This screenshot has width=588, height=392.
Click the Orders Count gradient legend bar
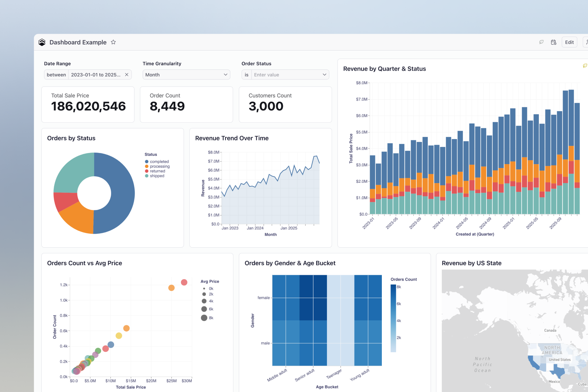click(x=393, y=318)
